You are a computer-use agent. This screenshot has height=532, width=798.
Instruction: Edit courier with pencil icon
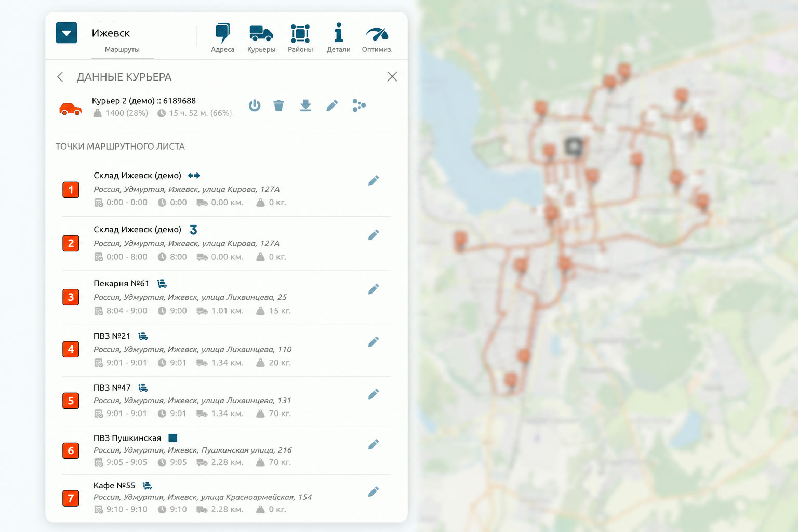click(332, 105)
